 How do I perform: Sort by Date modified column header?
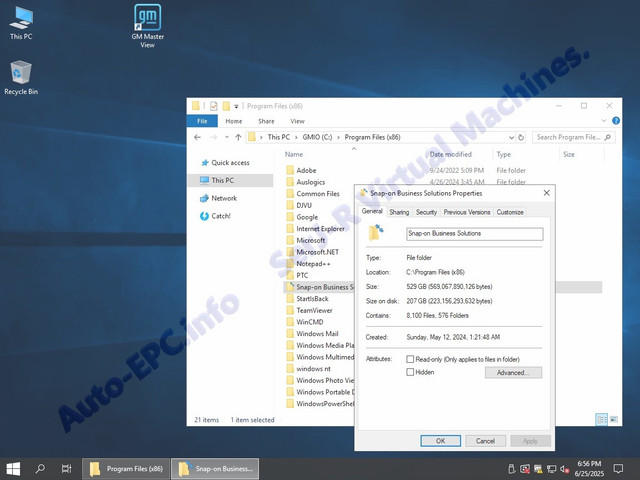point(451,154)
